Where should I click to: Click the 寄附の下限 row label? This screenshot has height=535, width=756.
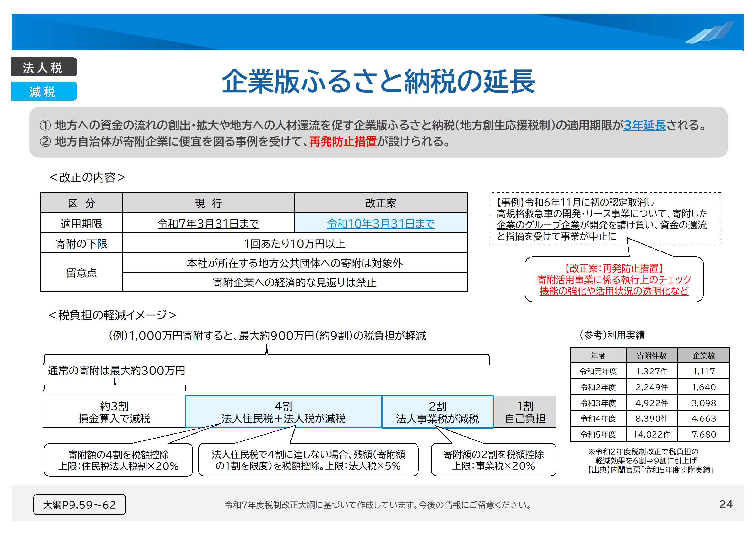81,244
